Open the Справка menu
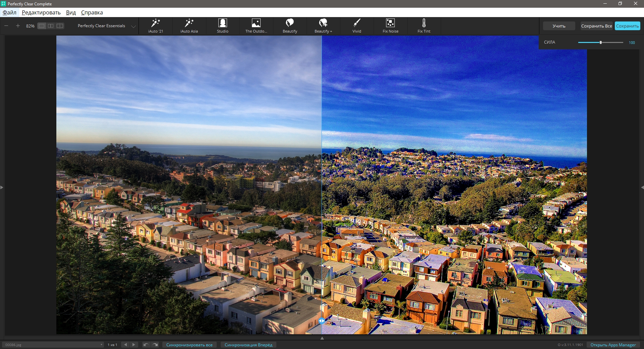This screenshot has width=644, height=349. coord(92,12)
